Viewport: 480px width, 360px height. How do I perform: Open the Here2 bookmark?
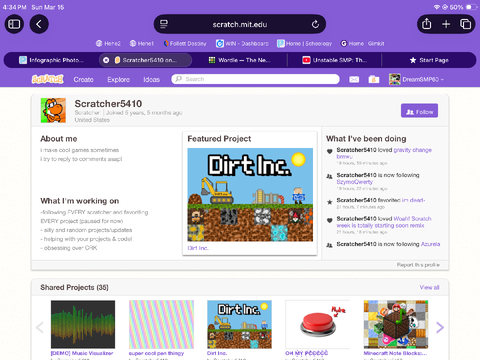(x=108, y=43)
